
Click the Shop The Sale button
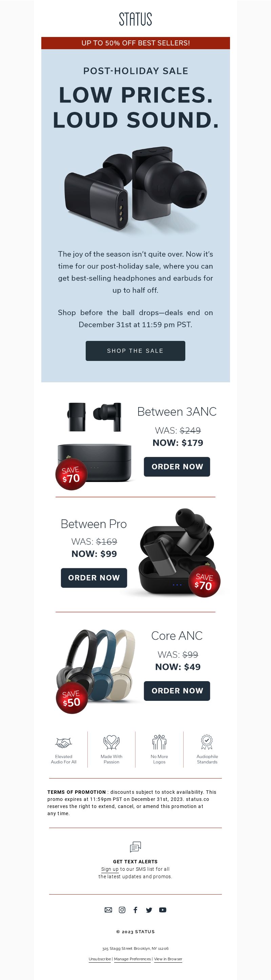[135, 351]
